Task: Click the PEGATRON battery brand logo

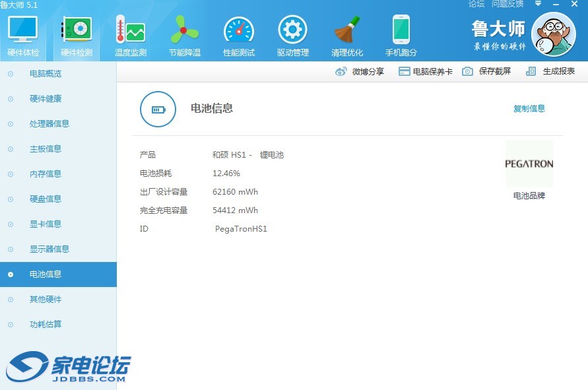Action: click(x=529, y=164)
